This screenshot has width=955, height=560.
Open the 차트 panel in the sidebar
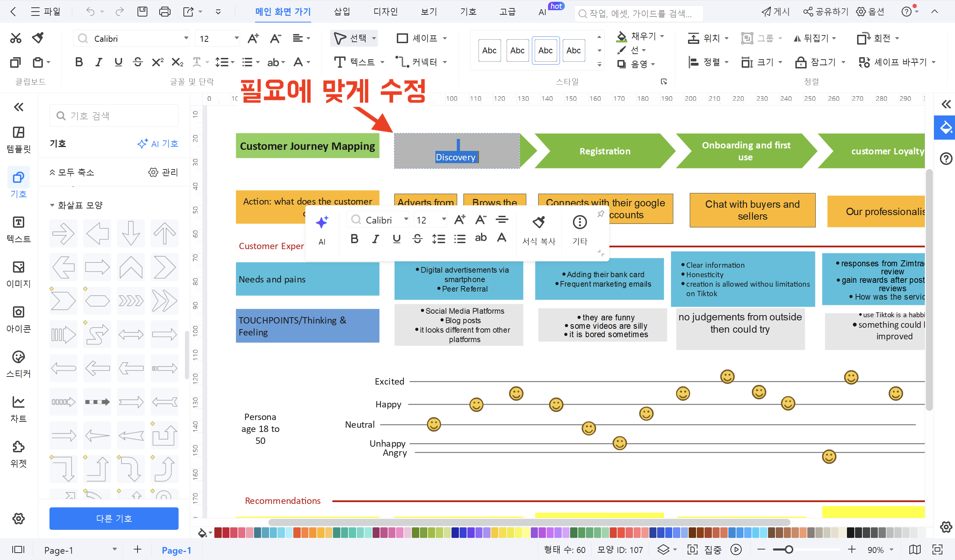18,408
